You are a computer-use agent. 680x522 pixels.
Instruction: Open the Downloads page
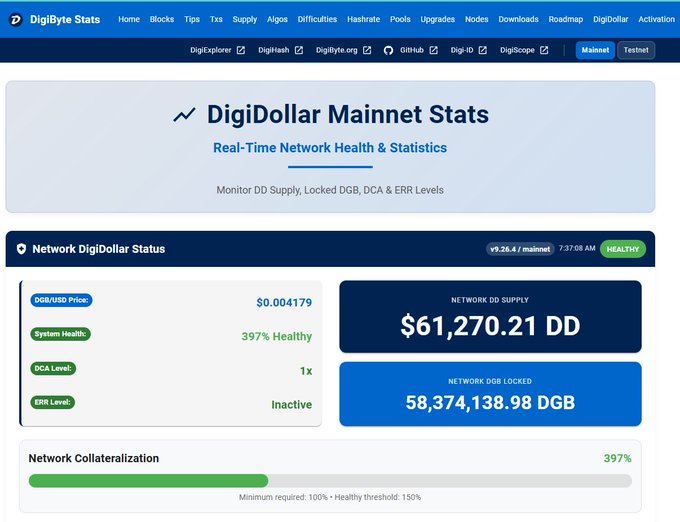tap(518, 20)
